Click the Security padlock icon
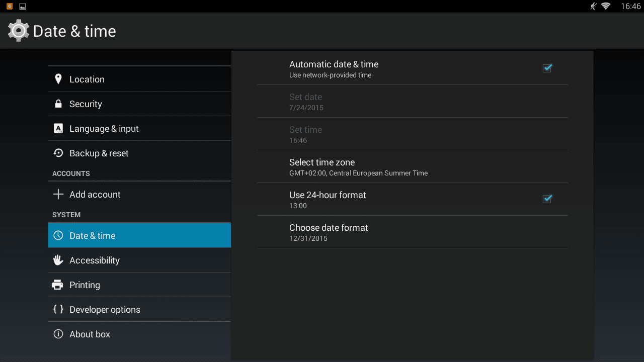Image resolution: width=644 pixels, height=362 pixels. tap(58, 104)
